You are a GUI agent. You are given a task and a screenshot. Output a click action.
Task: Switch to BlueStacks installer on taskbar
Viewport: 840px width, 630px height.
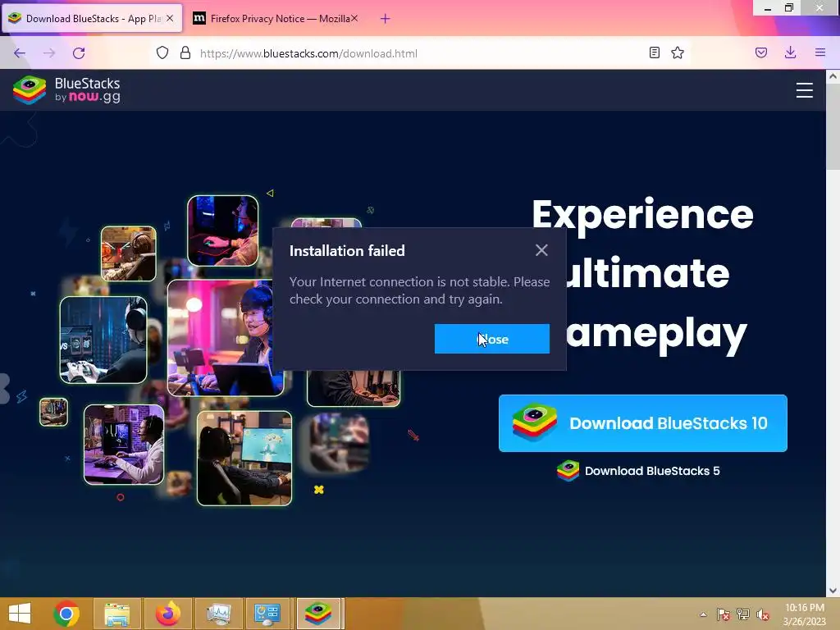pos(318,614)
